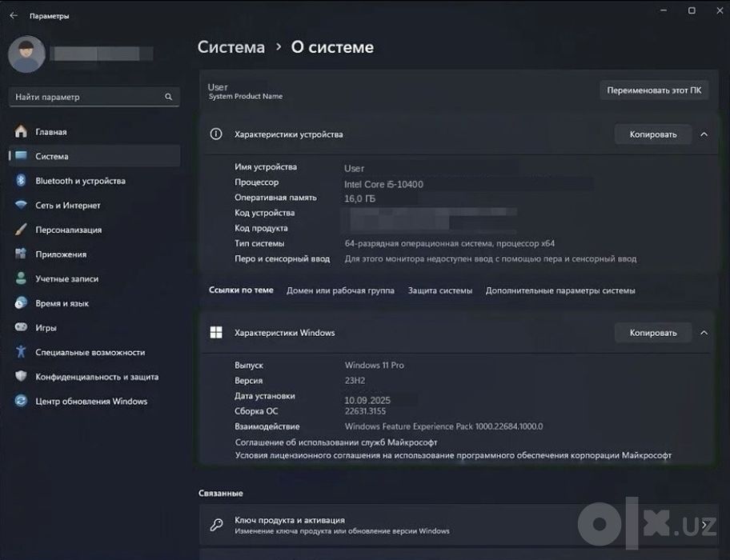The height and width of the screenshot is (560, 730).
Task: Click Переименовать этот ПК button
Action: [x=654, y=90]
